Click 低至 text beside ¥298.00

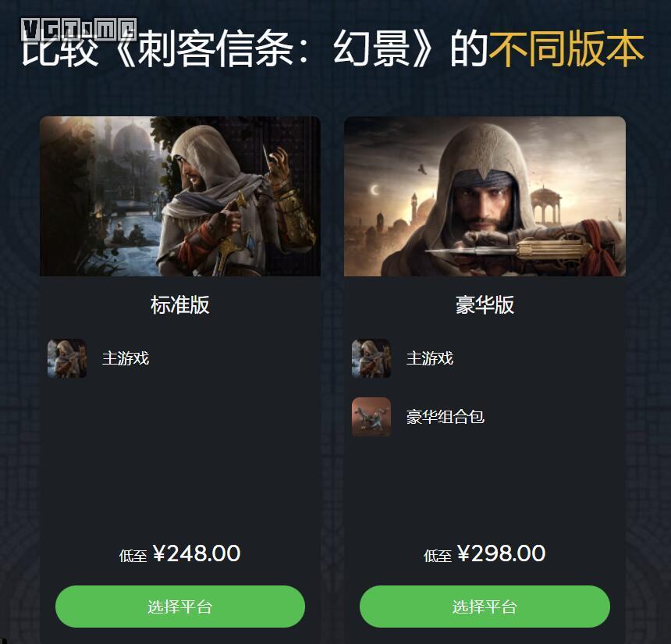(x=438, y=556)
